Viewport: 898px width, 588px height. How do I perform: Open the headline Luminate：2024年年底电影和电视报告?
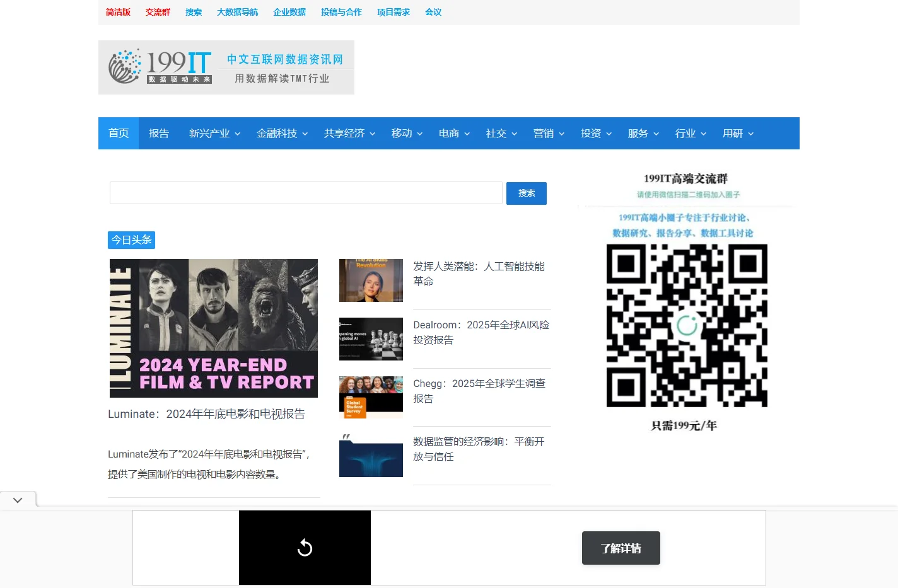[x=206, y=414]
